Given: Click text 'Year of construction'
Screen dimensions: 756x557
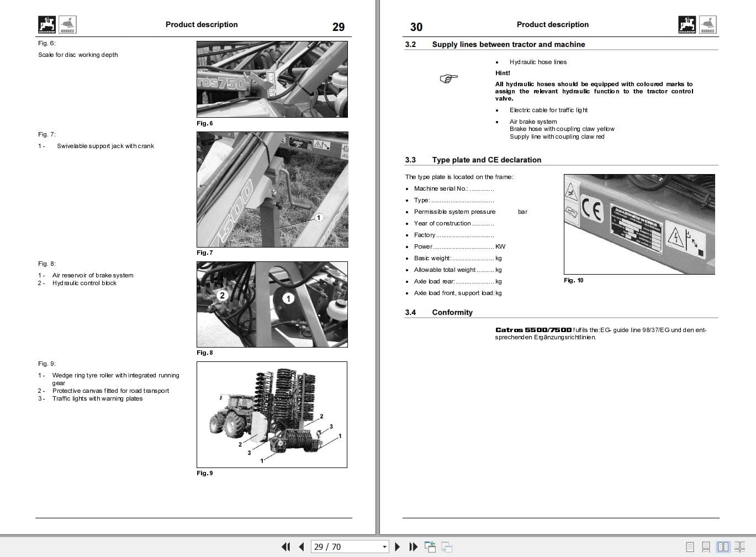Looking at the screenshot, I should [x=442, y=223].
